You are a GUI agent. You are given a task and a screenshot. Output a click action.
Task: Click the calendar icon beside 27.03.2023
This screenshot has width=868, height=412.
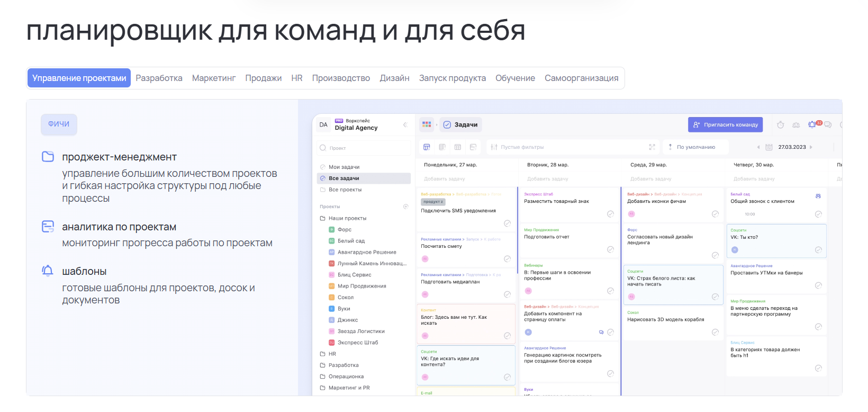pos(769,147)
